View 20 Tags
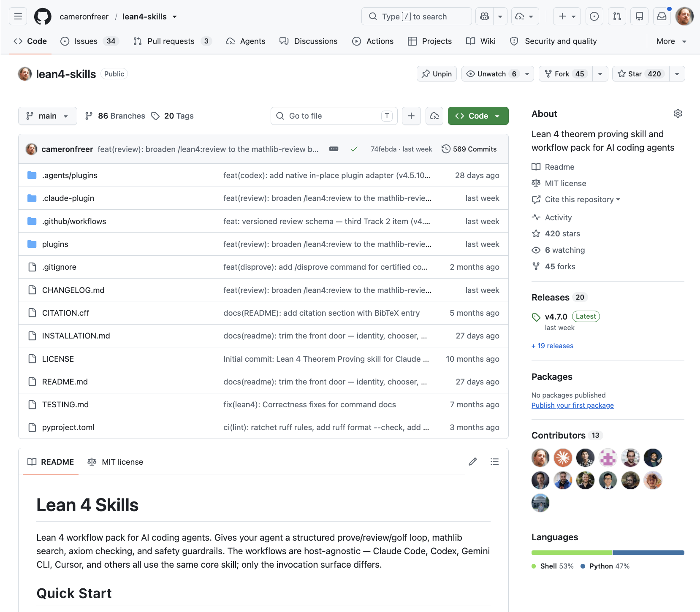The width and height of the screenshot is (700, 612). (x=173, y=116)
